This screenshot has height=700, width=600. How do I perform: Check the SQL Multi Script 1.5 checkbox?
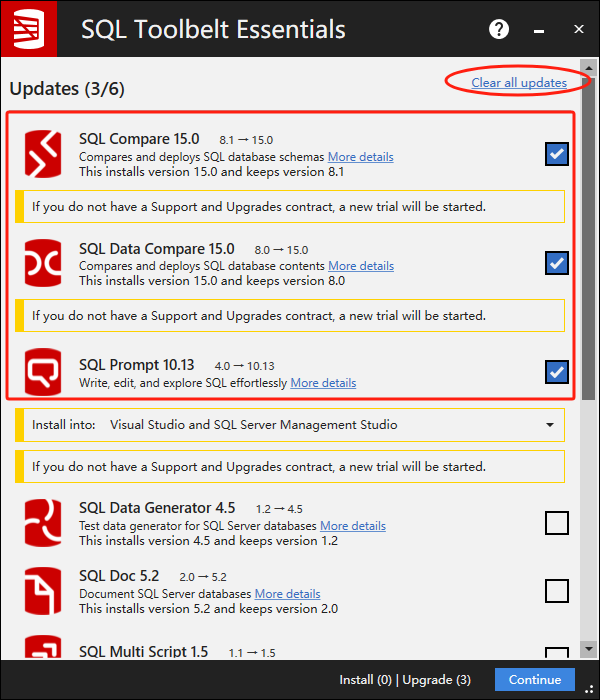click(x=557, y=653)
